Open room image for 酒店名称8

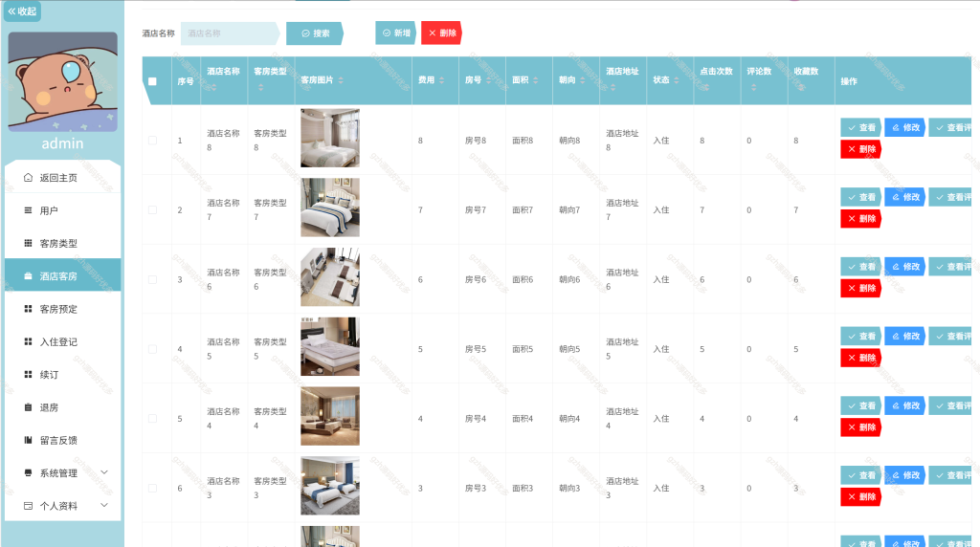point(330,138)
